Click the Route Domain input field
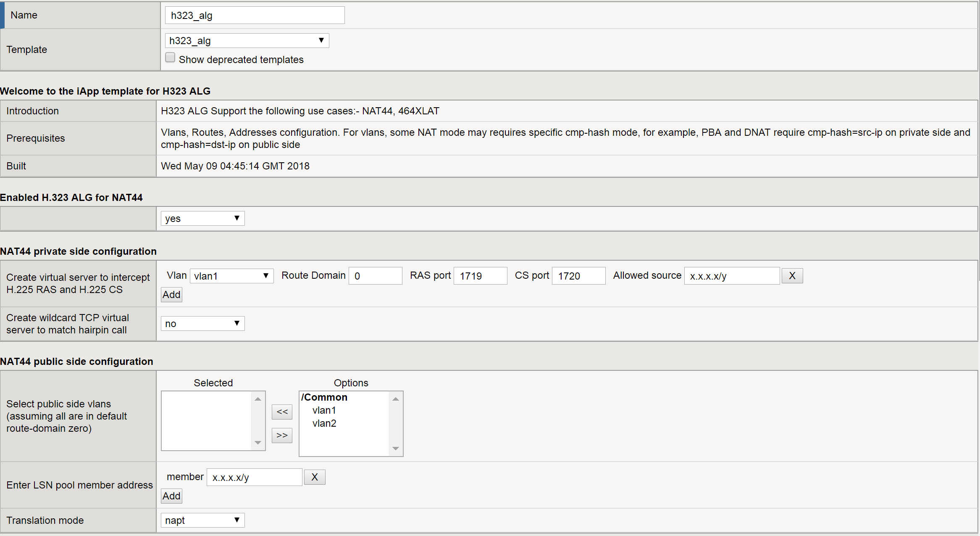This screenshot has height=536, width=980. [x=375, y=276]
